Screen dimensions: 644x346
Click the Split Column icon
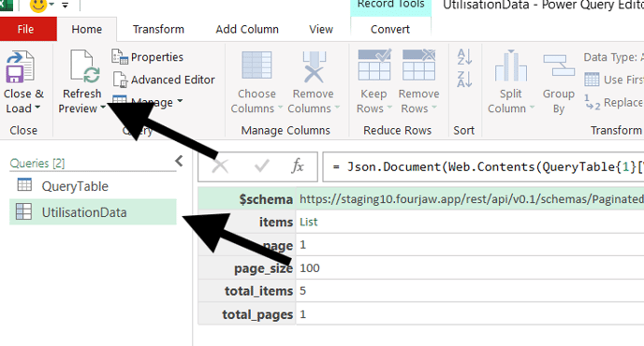coord(510,65)
